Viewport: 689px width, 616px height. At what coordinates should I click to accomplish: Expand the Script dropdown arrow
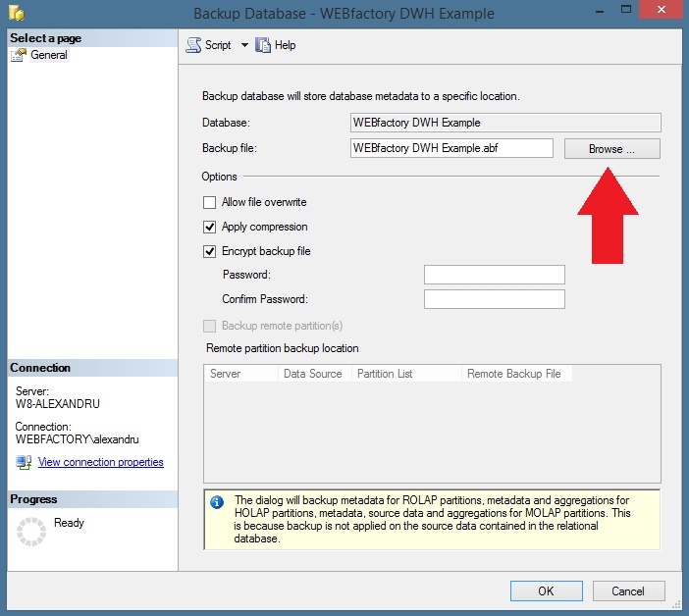click(244, 45)
